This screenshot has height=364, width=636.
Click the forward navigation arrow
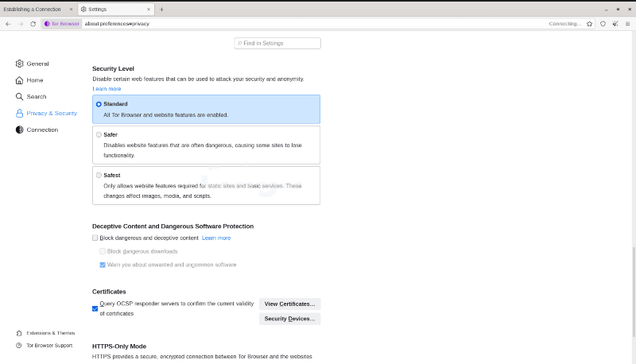coord(21,24)
